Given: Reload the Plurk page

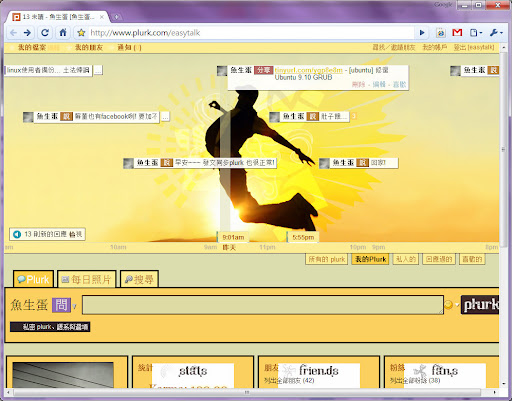Looking at the screenshot, I should click(45, 33).
